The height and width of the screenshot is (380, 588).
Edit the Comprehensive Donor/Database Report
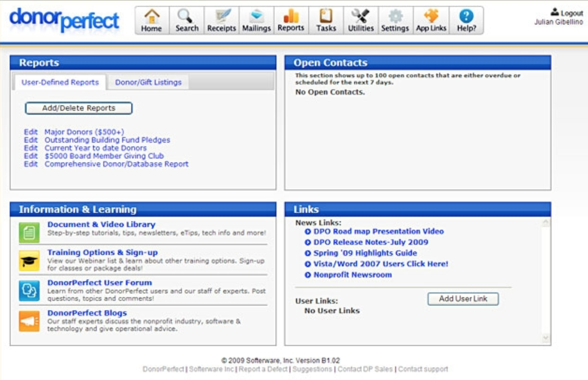pyautogui.click(x=31, y=164)
